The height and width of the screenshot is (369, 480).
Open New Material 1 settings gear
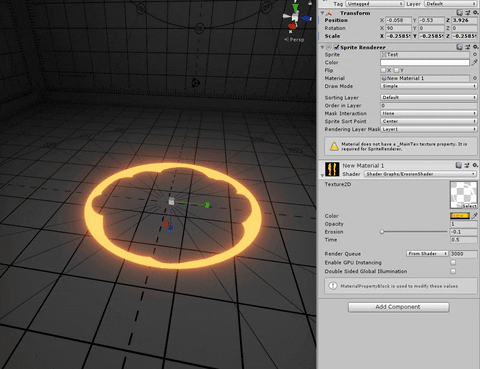point(476,165)
